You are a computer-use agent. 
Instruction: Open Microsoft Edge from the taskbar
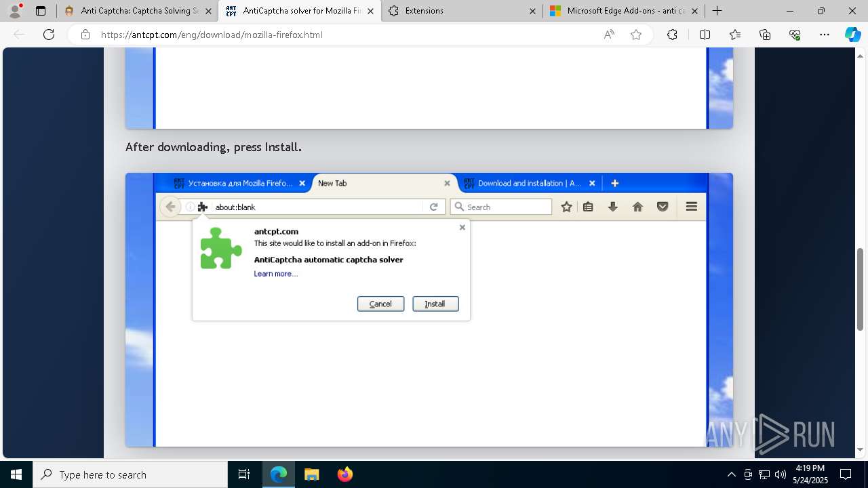(279, 474)
